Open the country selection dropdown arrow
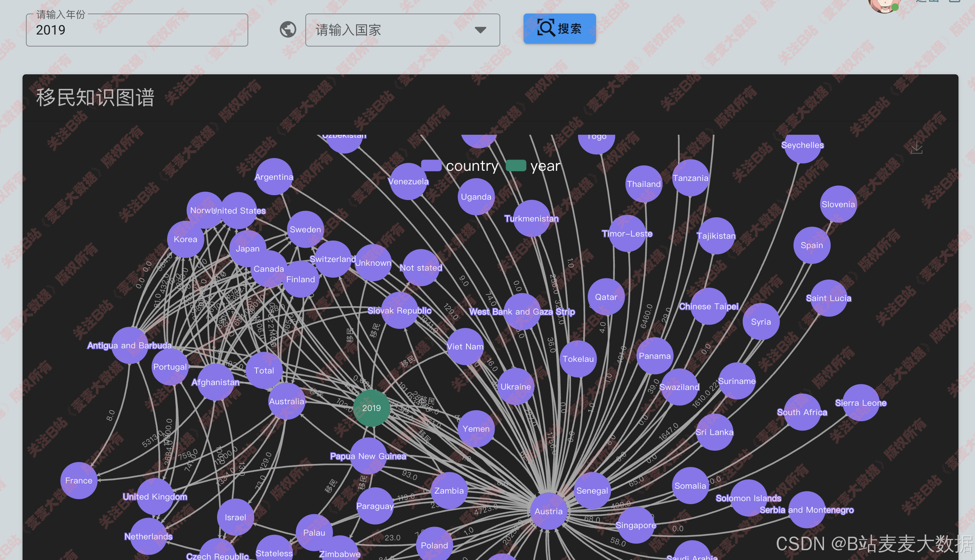 [x=480, y=30]
